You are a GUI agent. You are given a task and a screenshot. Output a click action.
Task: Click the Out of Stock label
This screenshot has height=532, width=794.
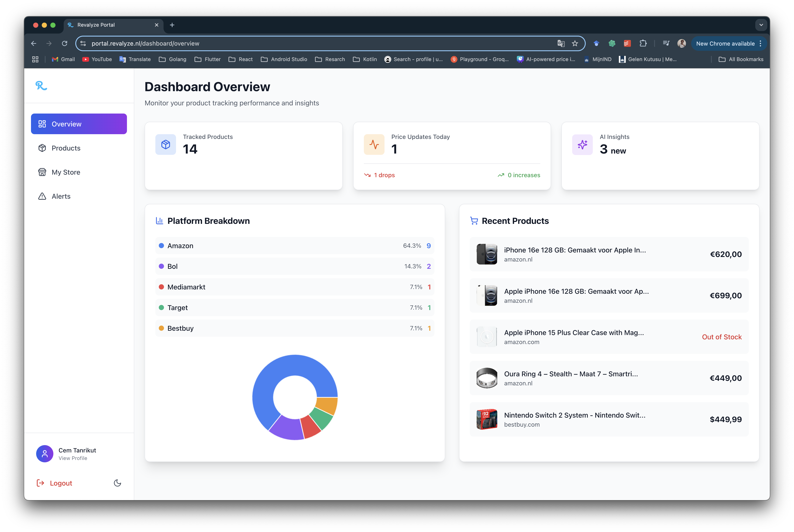pos(722,337)
